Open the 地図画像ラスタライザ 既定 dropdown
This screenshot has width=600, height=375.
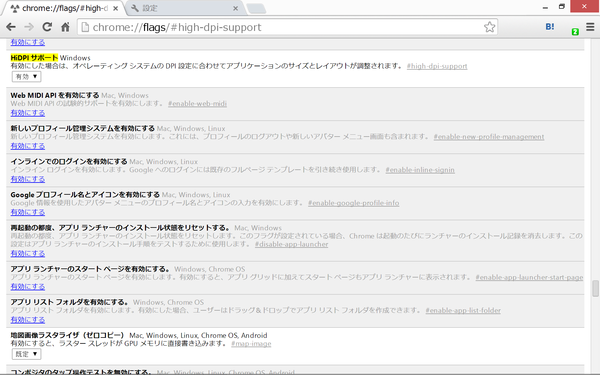pos(26,354)
